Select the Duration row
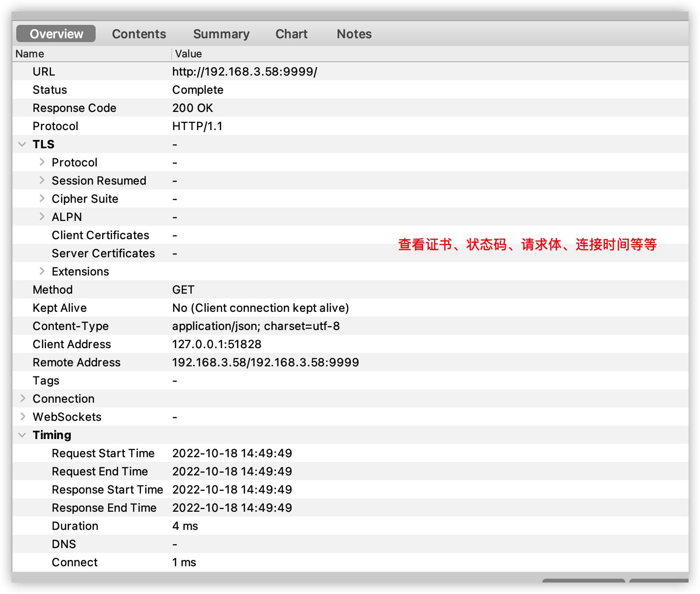The width and height of the screenshot is (700, 594). (x=350, y=526)
